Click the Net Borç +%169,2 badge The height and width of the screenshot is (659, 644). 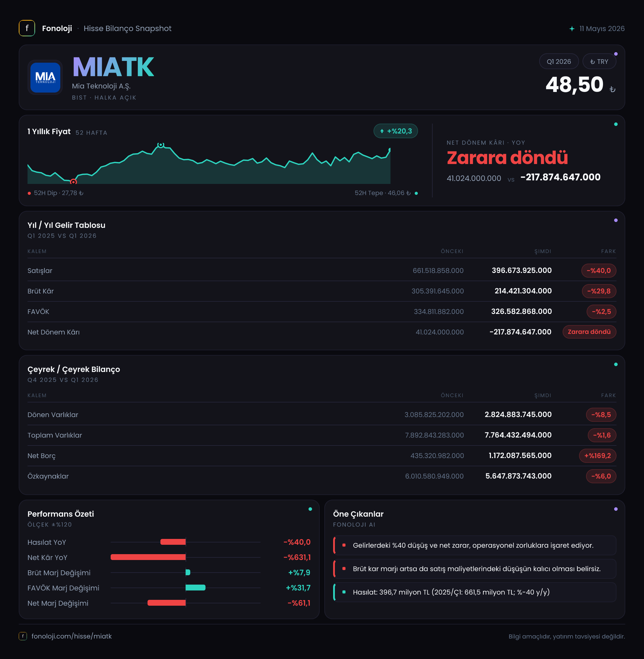coord(598,456)
